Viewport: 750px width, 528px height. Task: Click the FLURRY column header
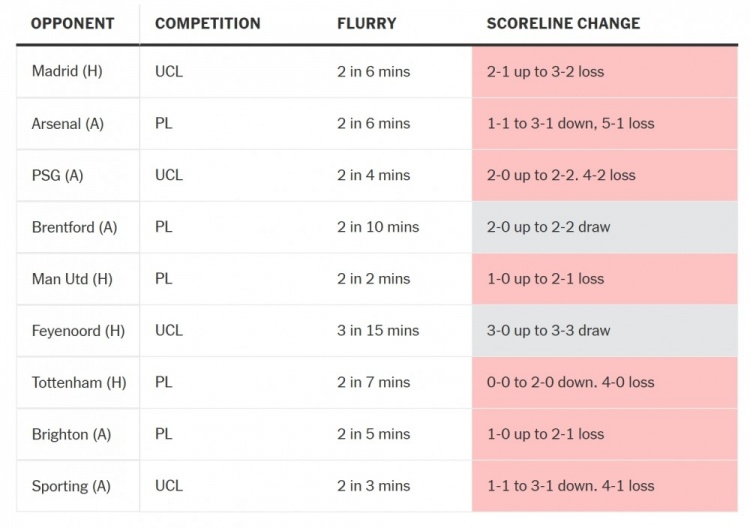click(366, 23)
